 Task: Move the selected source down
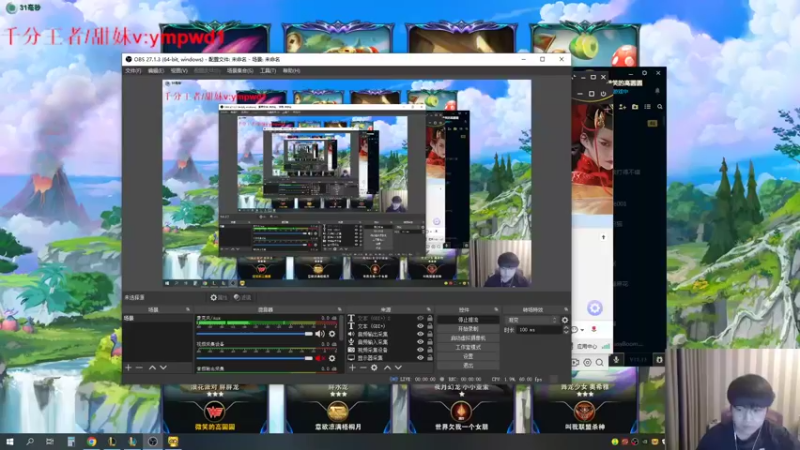point(398,367)
